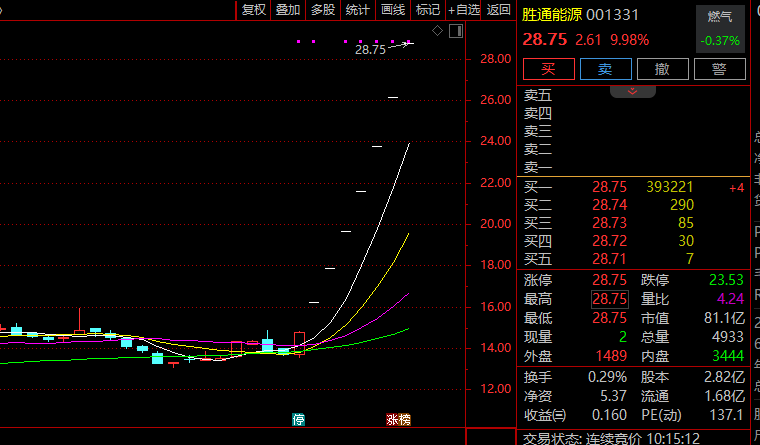
Task: Open 多股 multi-stock view
Action: point(322,10)
